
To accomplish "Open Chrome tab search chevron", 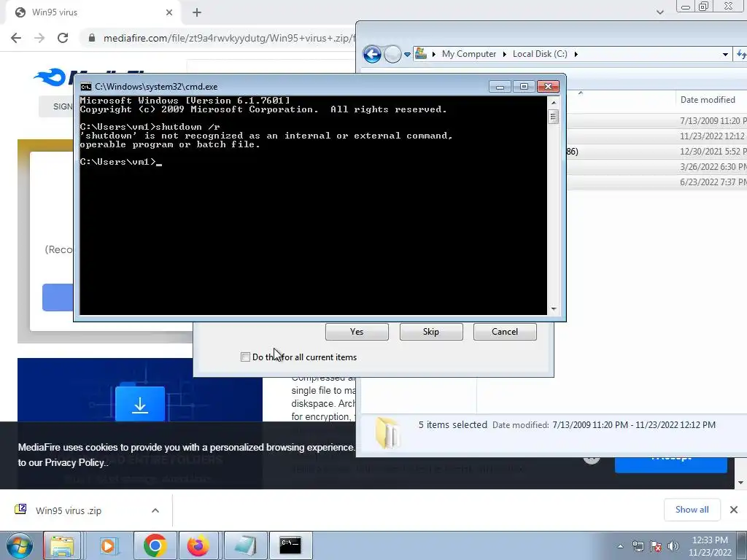I will click(x=659, y=12).
